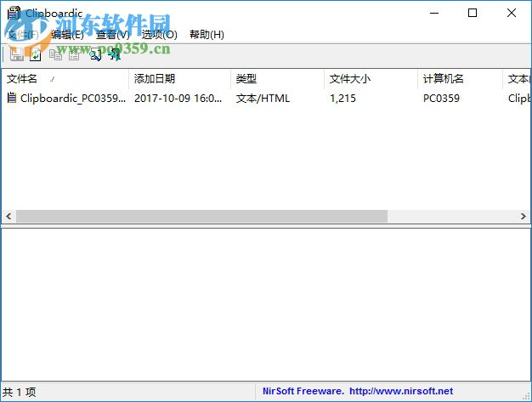The image size is (532, 402).
Task: Click the 2017-10-09 date cell
Action: [178, 98]
